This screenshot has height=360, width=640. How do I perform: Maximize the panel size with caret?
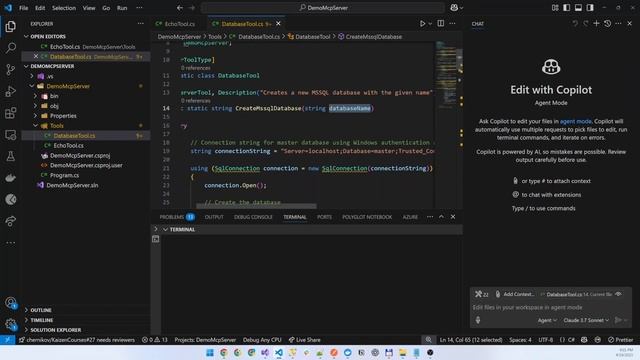441,217
